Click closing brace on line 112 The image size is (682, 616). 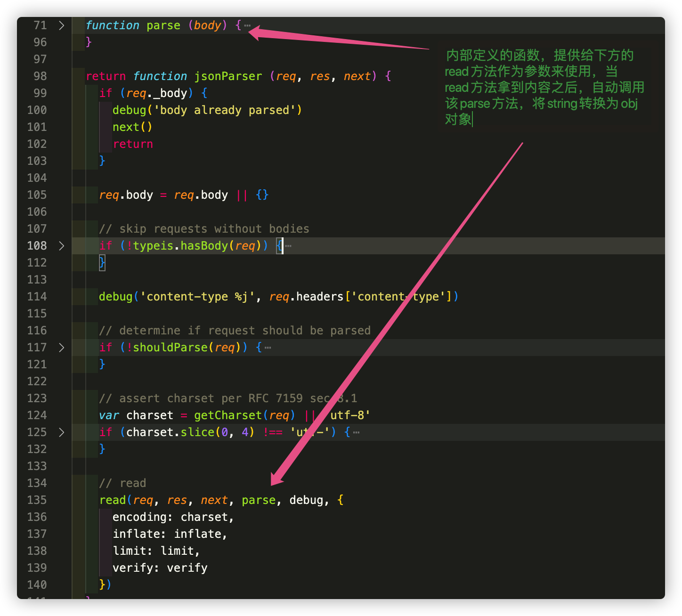[102, 263]
